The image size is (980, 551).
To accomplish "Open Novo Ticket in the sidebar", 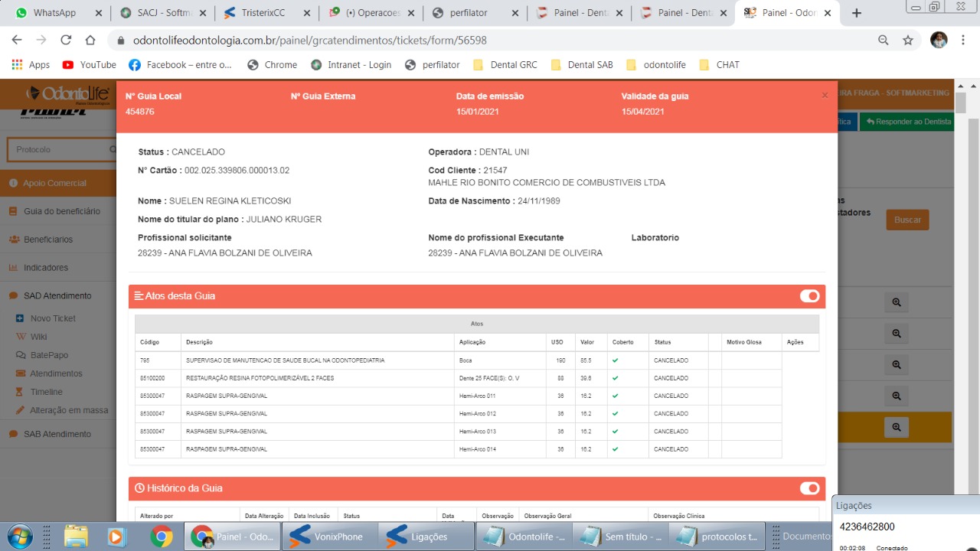I will (x=53, y=318).
